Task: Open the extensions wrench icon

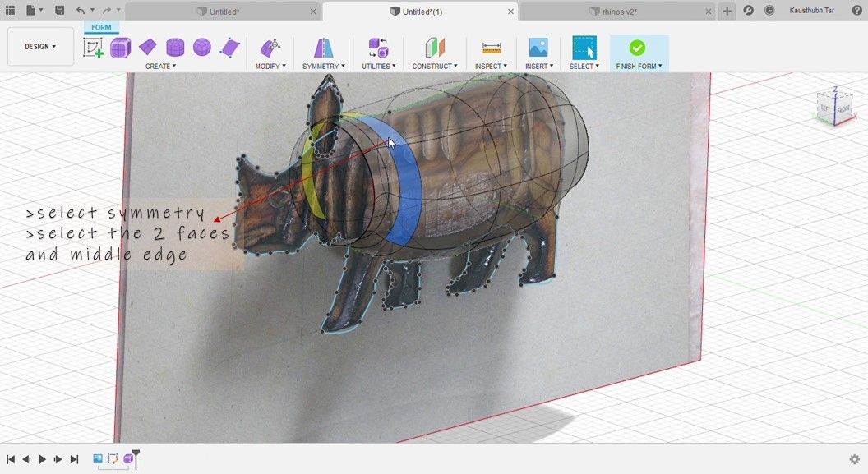Action: [x=749, y=11]
